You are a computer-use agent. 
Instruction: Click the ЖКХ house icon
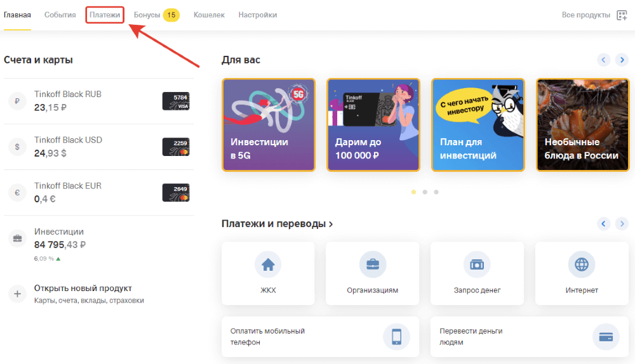tap(268, 264)
